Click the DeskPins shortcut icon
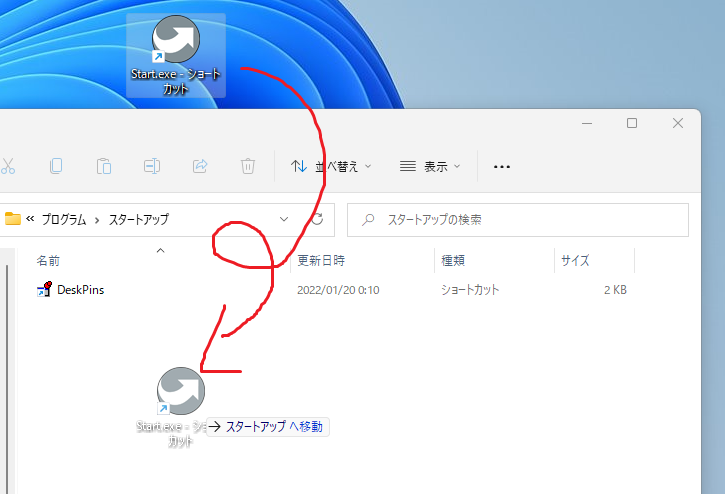 click(44, 290)
